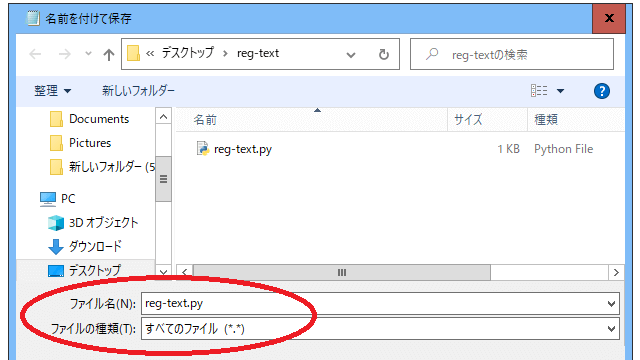
Task: Sort by 名前 column header
Action: point(205,120)
